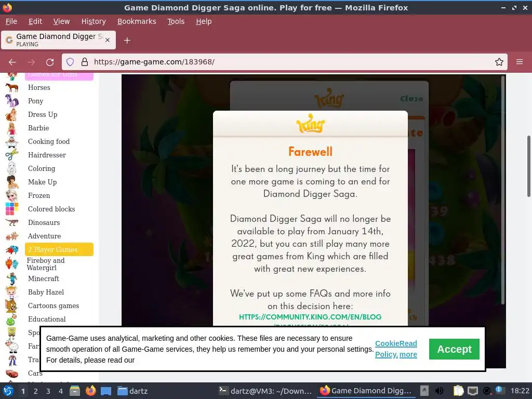Open the community.king.com blog link
Viewport: 532px width, 399px height.
pos(310,317)
